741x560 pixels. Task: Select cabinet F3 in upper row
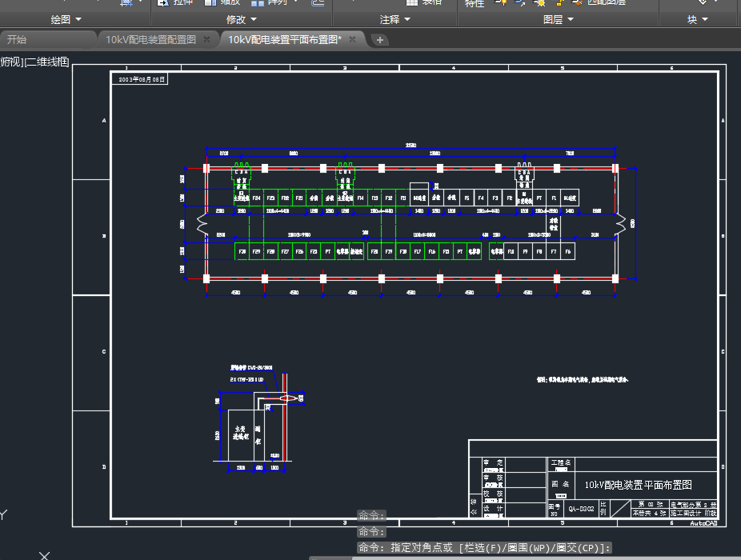(x=495, y=198)
